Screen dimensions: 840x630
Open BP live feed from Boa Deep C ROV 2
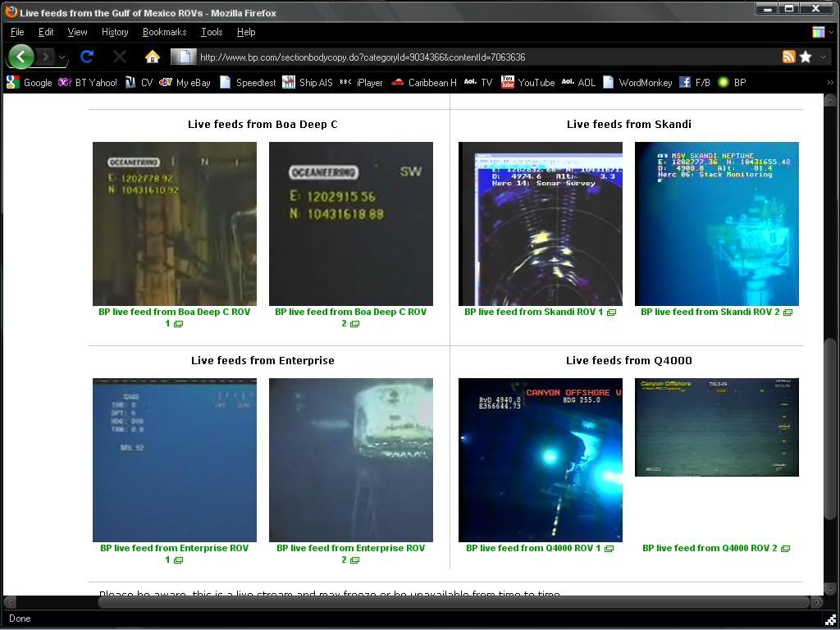[x=350, y=317]
